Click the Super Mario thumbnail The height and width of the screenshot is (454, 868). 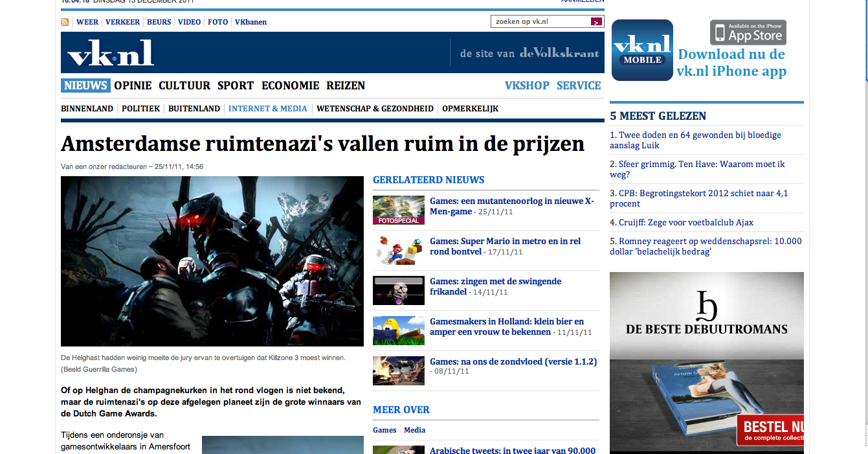pyautogui.click(x=399, y=250)
